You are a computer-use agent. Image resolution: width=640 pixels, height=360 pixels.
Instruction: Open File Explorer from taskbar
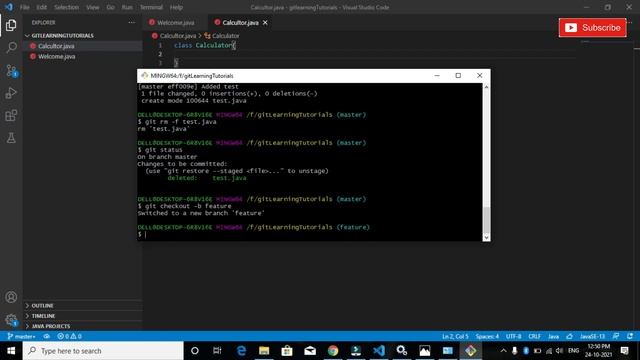264,351
